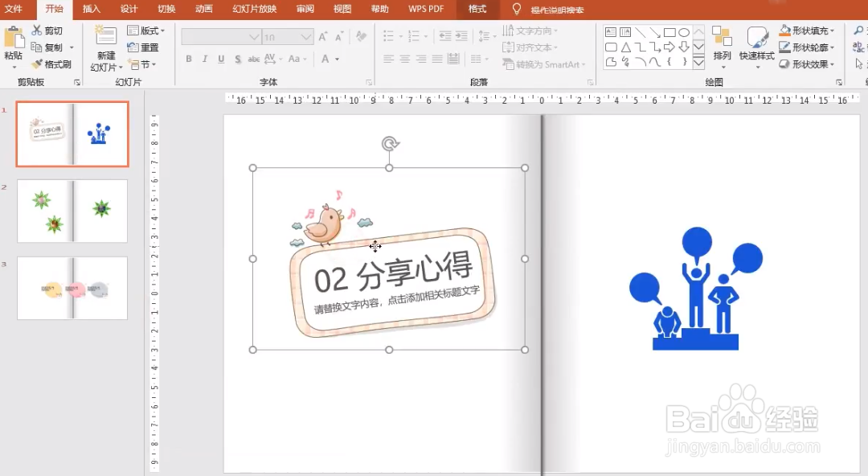Click the Bold formatting icon
Viewport: 868px width, 476px height.
(x=188, y=59)
